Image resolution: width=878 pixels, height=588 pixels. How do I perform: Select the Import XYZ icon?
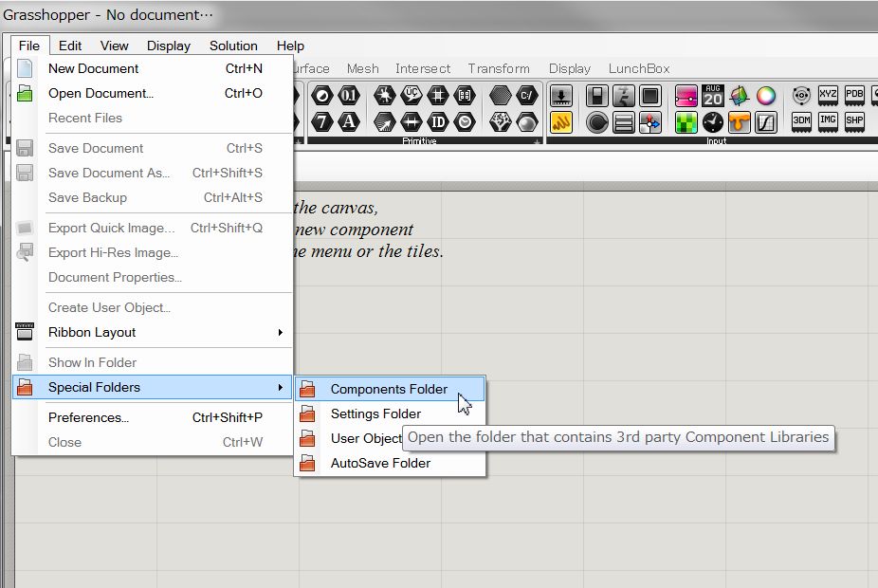828,95
